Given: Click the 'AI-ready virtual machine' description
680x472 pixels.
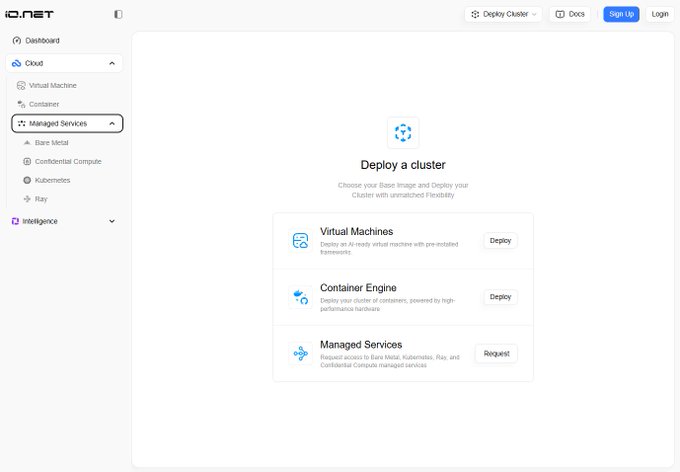Looking at the screenshot, I should [389, 248].
